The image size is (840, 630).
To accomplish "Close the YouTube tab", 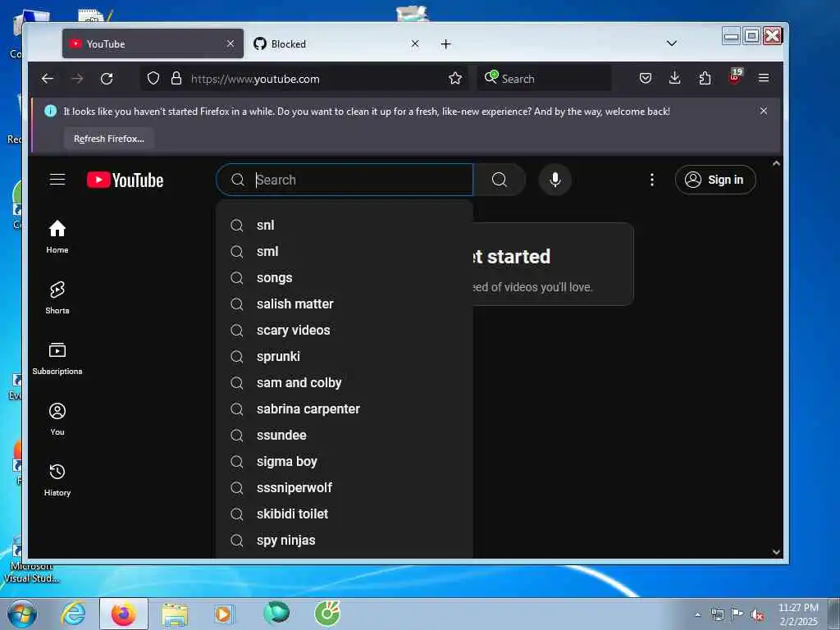I will pos(231,43).
